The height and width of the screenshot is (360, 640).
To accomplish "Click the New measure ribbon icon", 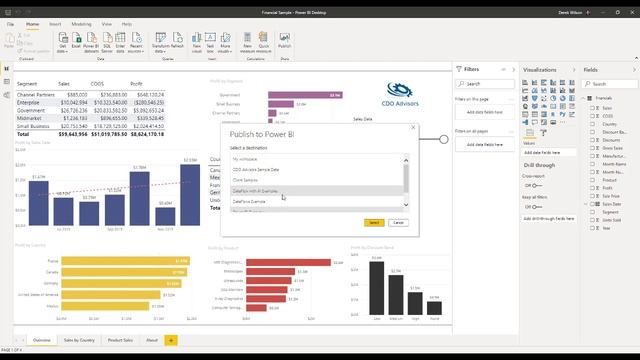I will (247, 38).
